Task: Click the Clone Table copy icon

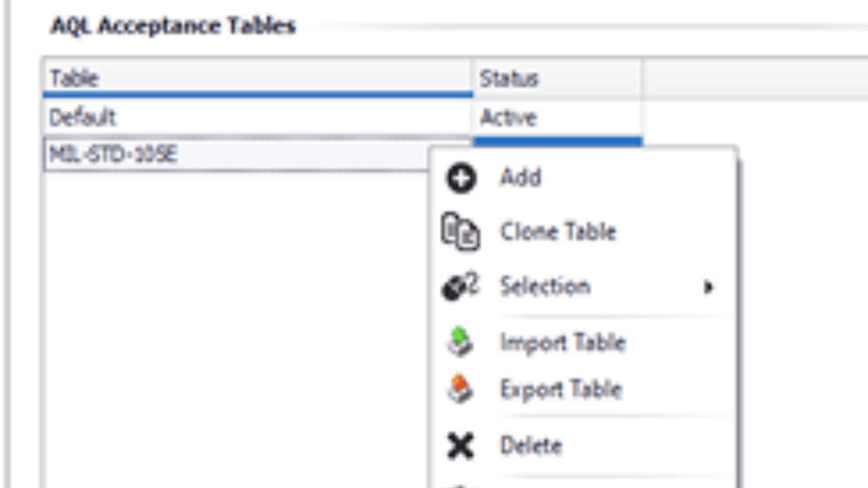Action: click(460, 231)
